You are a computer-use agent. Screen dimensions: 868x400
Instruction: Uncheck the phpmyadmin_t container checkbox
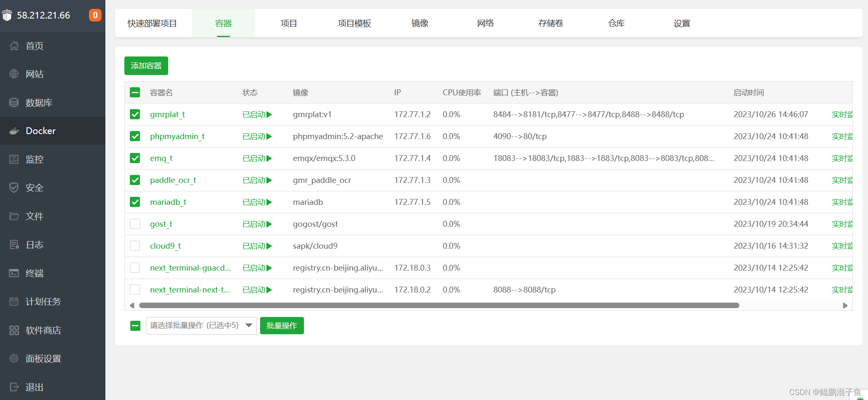coord(135,136)
